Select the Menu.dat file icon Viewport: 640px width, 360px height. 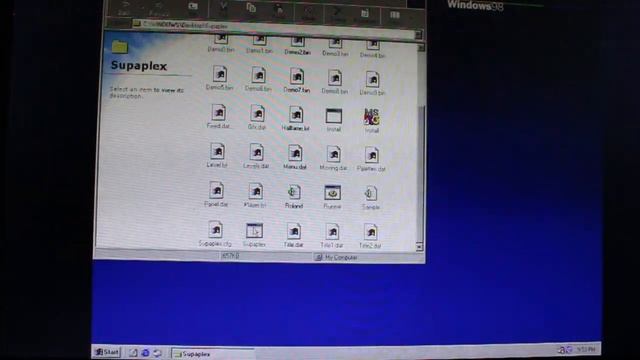pyautogui.click(x=295, y=153)
